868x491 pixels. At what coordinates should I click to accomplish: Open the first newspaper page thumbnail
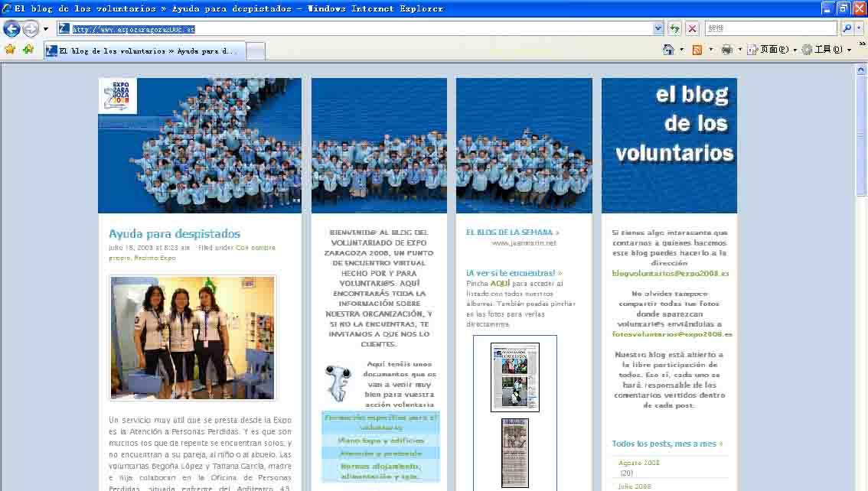515,377
